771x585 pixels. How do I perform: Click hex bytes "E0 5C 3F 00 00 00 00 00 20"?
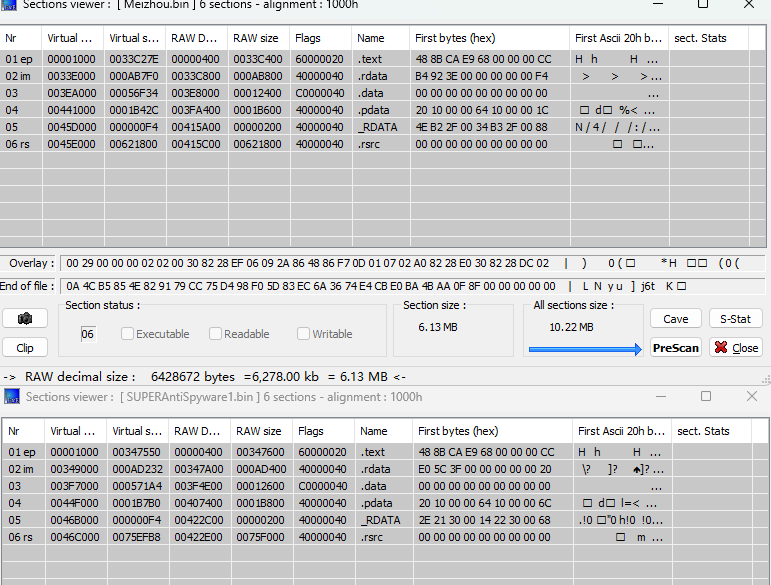(x=485, y=469)
